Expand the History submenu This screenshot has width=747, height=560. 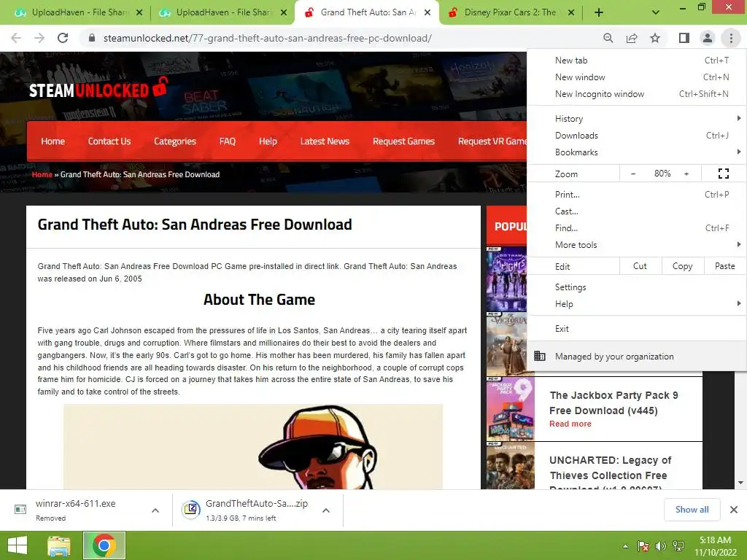tap(636, 119)
